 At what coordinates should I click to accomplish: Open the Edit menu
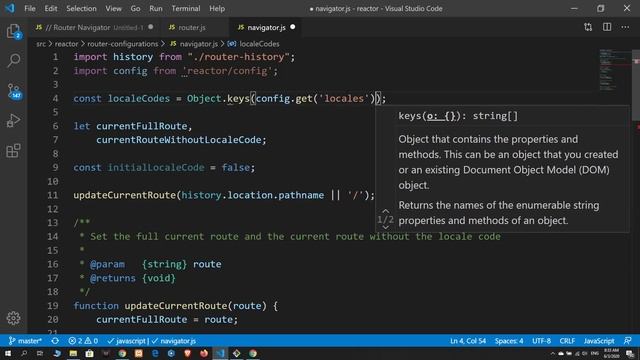51,8
